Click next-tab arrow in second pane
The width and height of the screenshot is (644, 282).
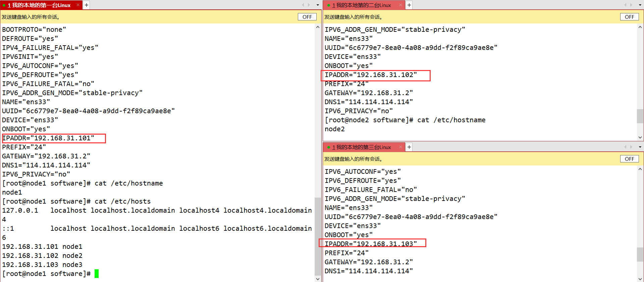click(x=631, y=5)
